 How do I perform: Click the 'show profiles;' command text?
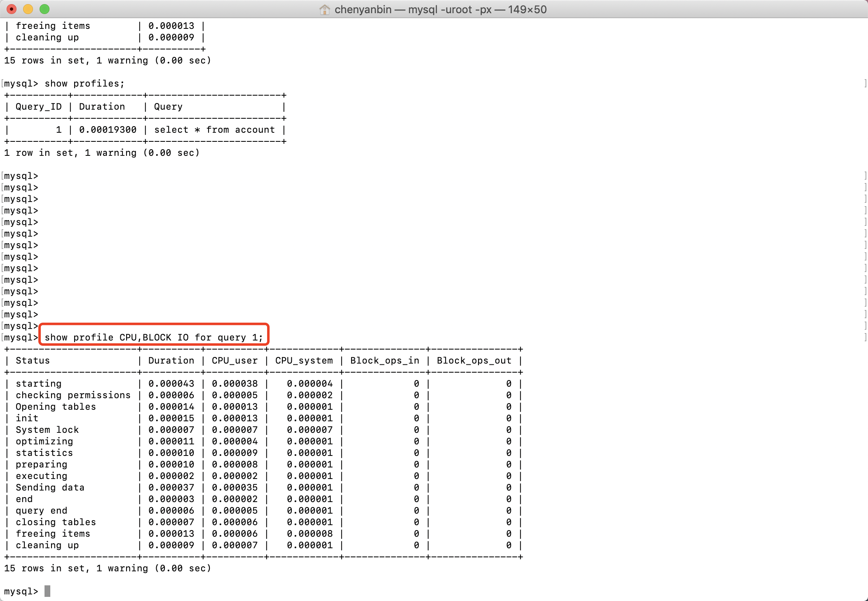coord(84,84)
